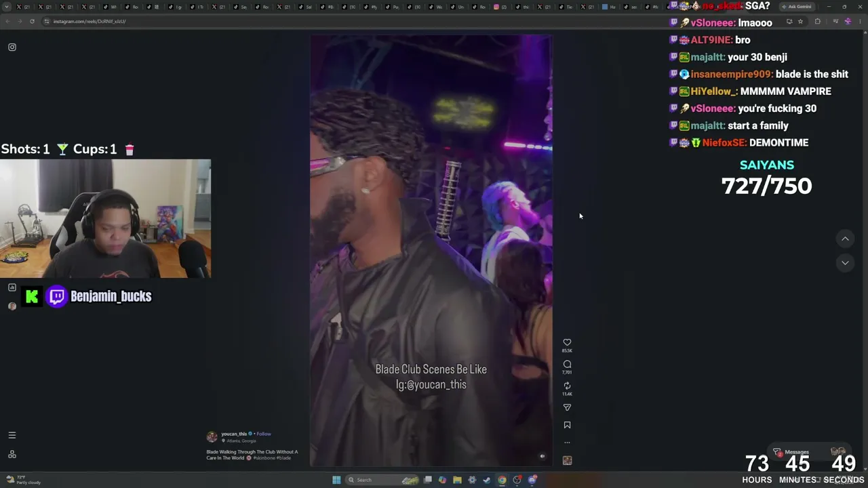
Task: Play or pause the Blade reel video
Action: [x=431, y=251]
